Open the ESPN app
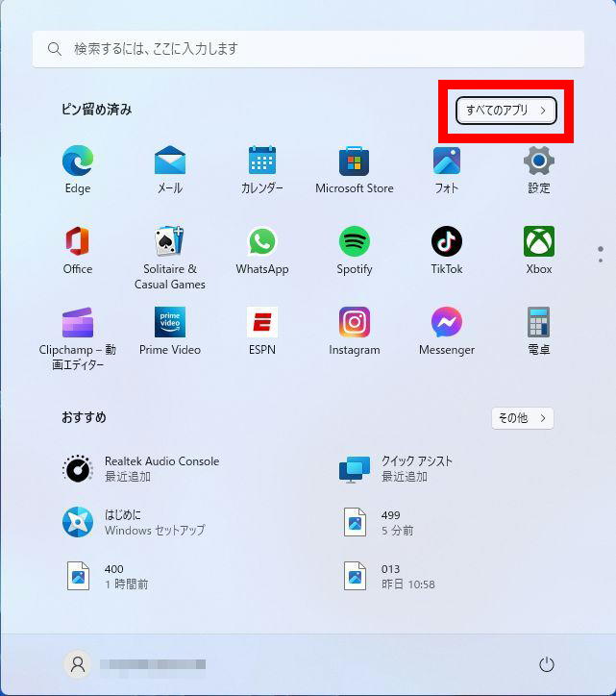Screen dimensions: 616x696 pyautogui.click(x=261, y=331)
